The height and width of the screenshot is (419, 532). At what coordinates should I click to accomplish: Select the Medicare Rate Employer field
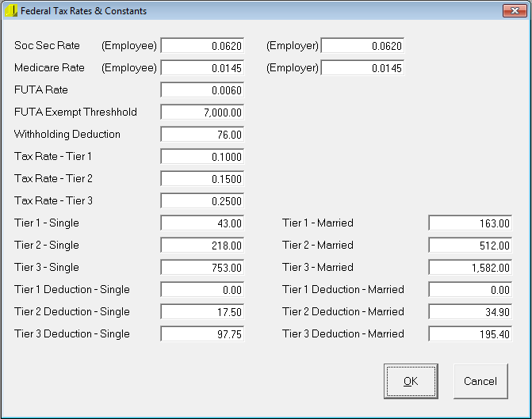click(362, 68)
